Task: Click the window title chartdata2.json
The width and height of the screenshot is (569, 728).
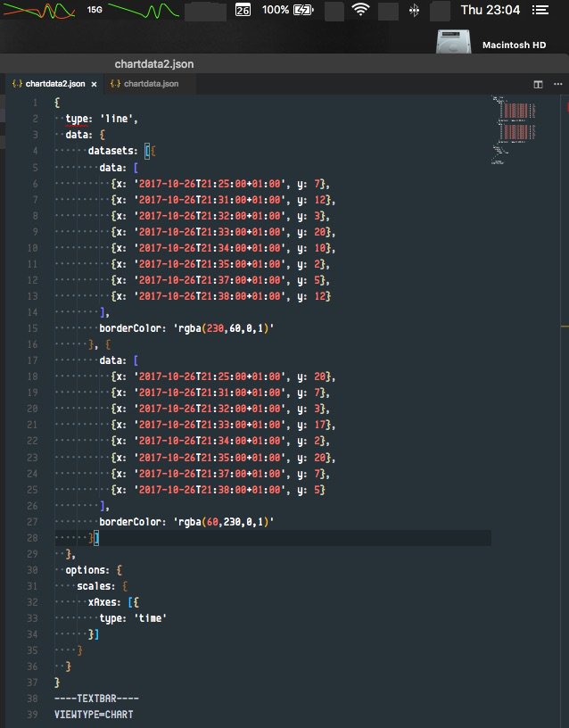Action: tap(154, 64)
